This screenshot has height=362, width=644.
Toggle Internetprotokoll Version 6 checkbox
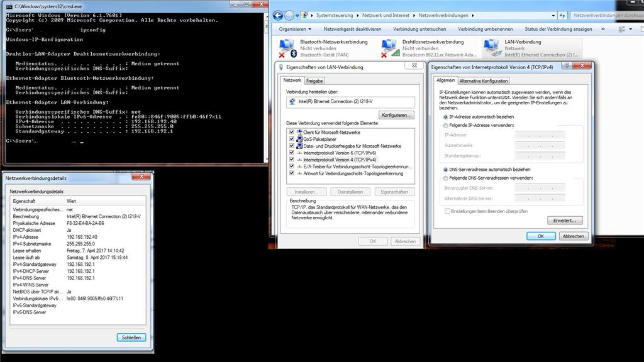click(x=292, y=153)
